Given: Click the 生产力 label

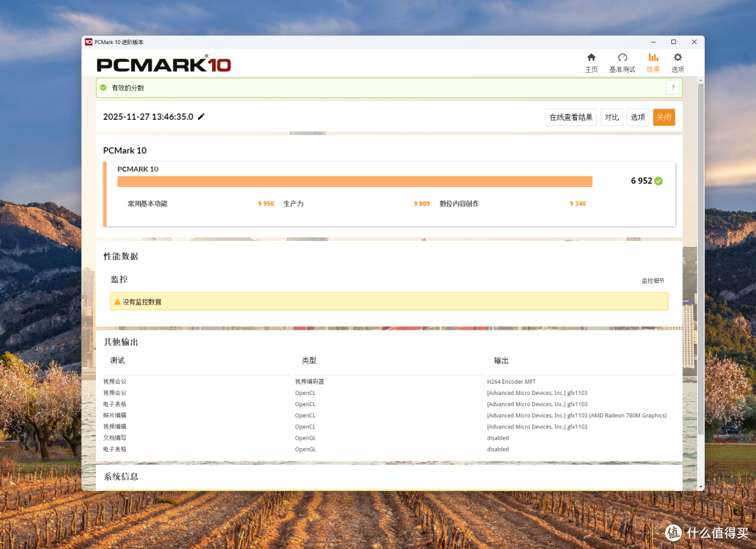Looking at the screenshot, I should click(x=293, y=204).
